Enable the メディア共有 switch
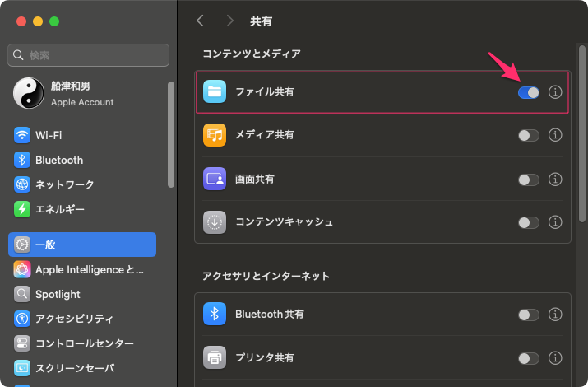This screenshot has height=387, width=588. 528,135
